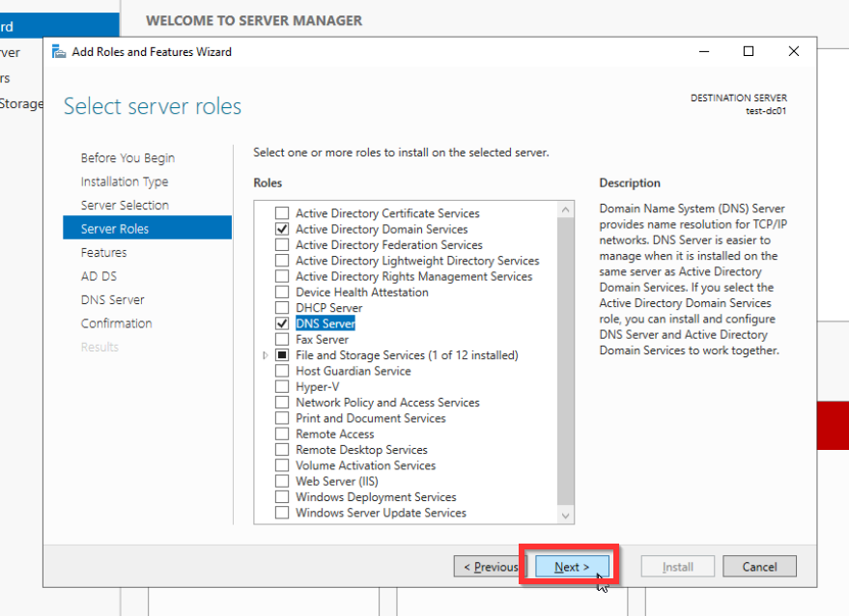Viewport: 849px width, 616px height.
Task: Toggle File and Storage Services checkbox
Action: pos(282,354)
